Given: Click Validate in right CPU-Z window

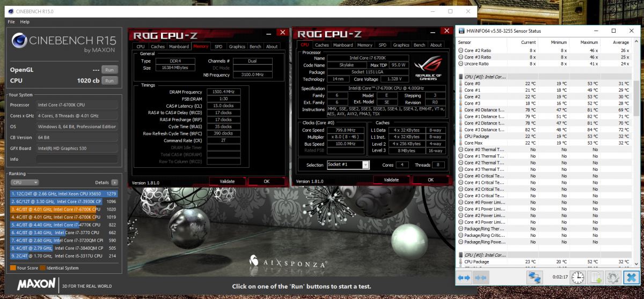Looking at the screenshot, I should tap(391, 180).
